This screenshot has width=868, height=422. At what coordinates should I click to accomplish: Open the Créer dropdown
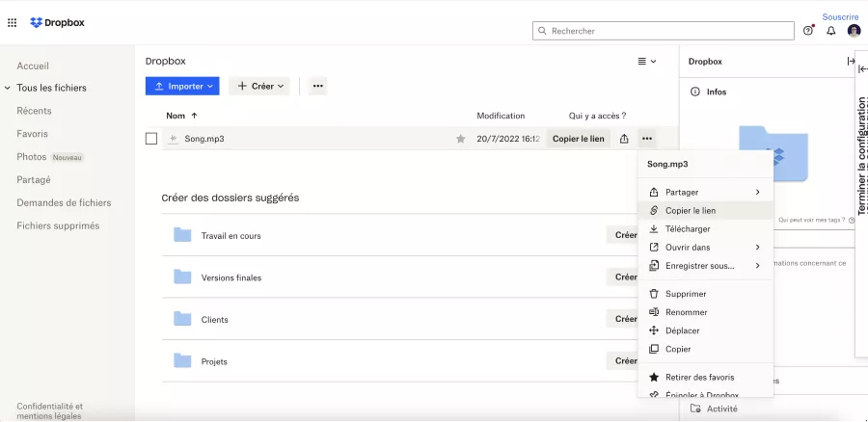point(259,87)
